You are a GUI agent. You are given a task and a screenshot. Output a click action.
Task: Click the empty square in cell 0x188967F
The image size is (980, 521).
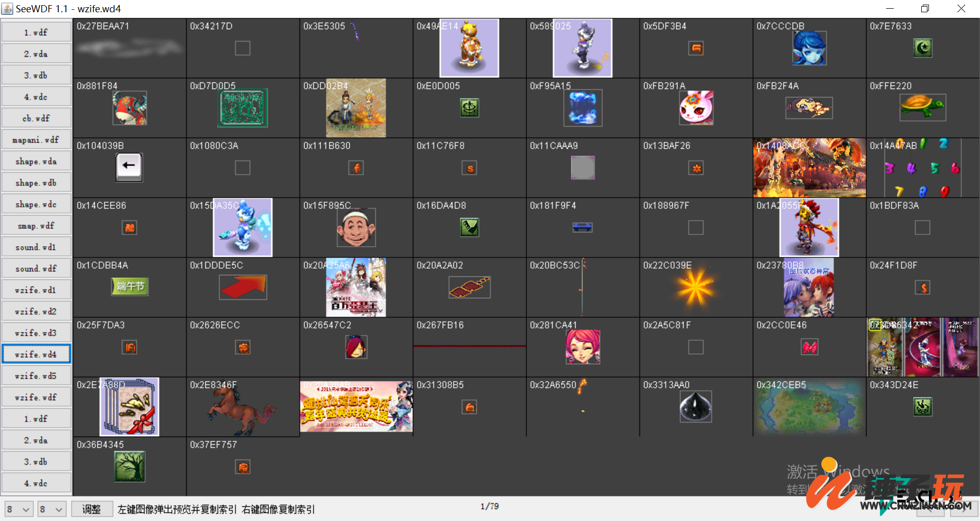[696, 227]
